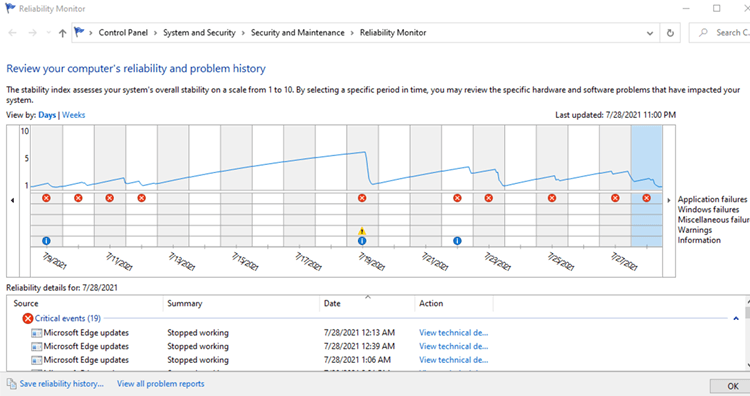Open the chevron before Control Panel breadcrumb
750x396 pixels.
tap(91, 33)
